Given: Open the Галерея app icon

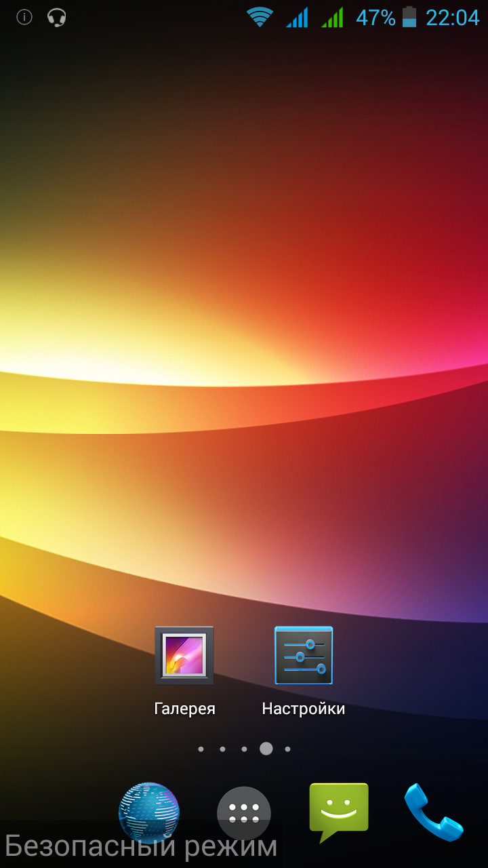Looking at the screenshot, I should (184, 655).
